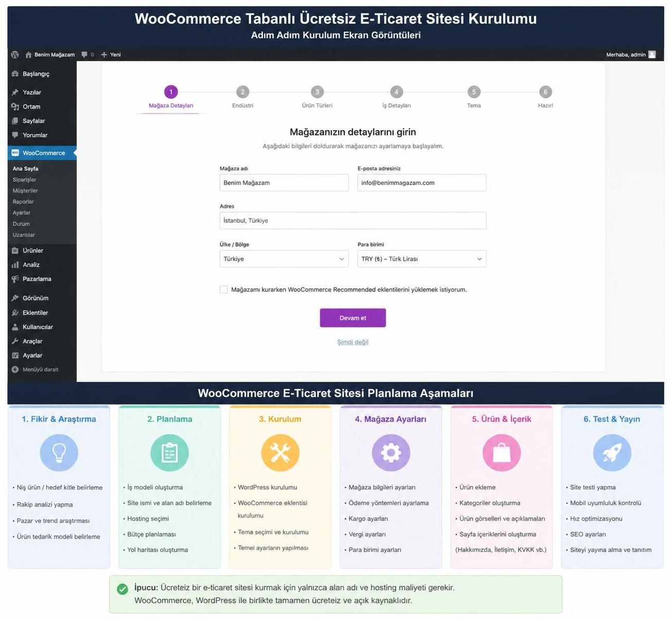Click the lightbulb icon in Fikir & Araştırma
This screenshot has height=620, width=672.
pos(59,453)
